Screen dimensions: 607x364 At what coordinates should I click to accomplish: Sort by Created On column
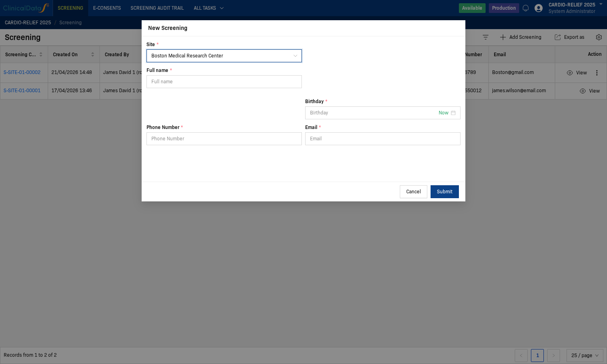[x=93, y=55]
